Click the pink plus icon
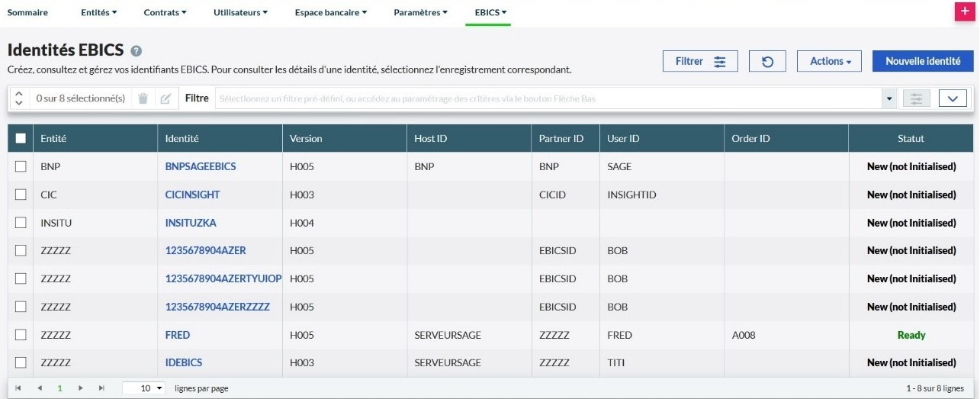Screen dimensions: 980x399 coord(966,12)
